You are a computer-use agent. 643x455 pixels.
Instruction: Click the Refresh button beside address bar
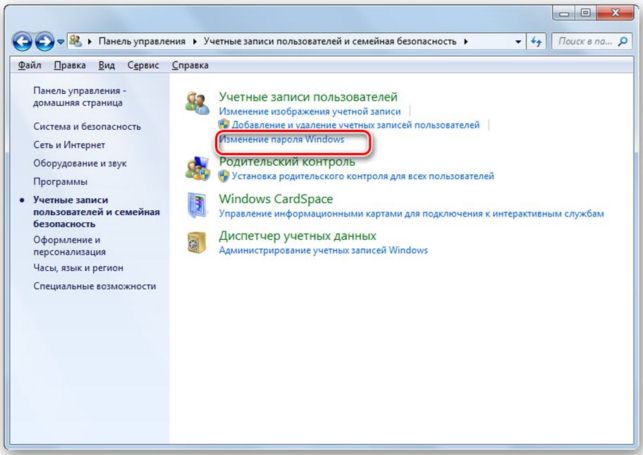536,41
